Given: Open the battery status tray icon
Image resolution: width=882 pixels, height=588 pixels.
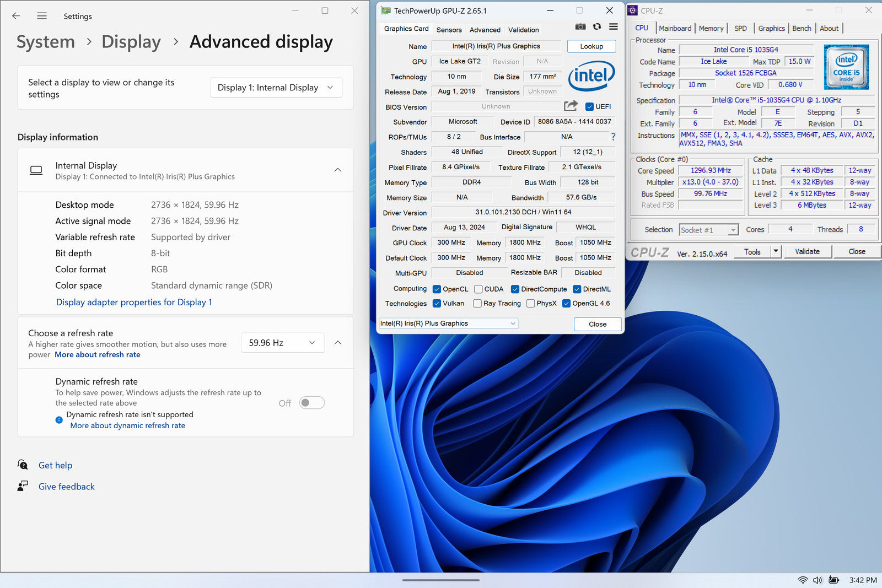Looking at the screenshot, I should [834, 580].
